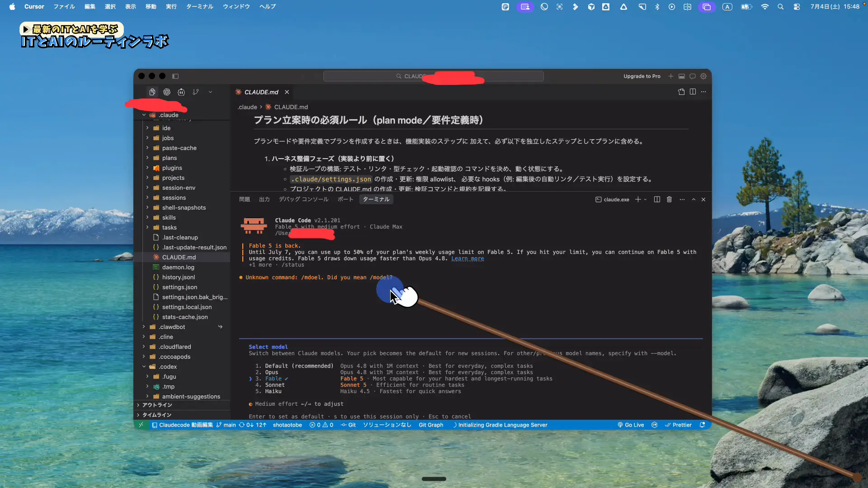868x488 pixels.
Task: Show more sidebar views chevron
Action: click(x=210, y=92)
